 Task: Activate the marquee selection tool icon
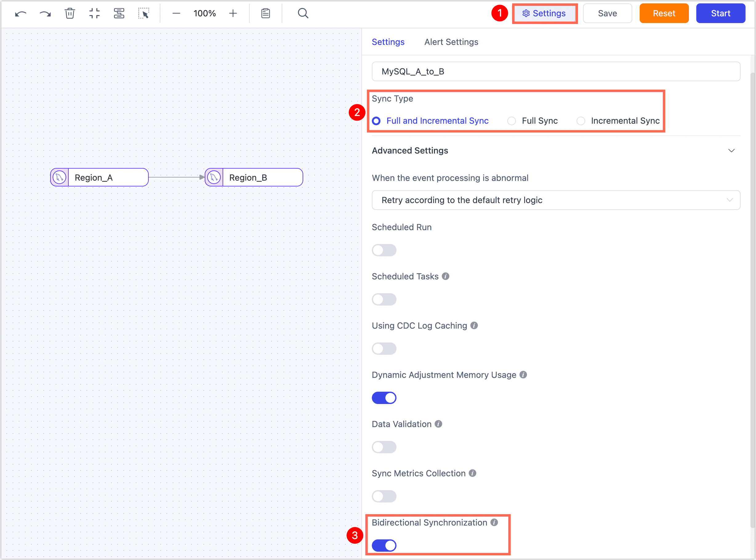[x=144, y=13]
